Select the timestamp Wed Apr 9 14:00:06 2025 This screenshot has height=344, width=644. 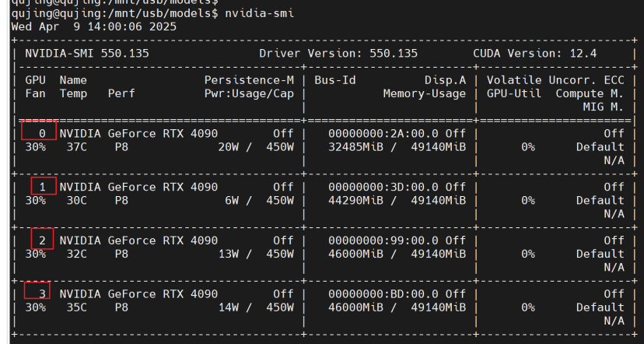tap(94, 26)
